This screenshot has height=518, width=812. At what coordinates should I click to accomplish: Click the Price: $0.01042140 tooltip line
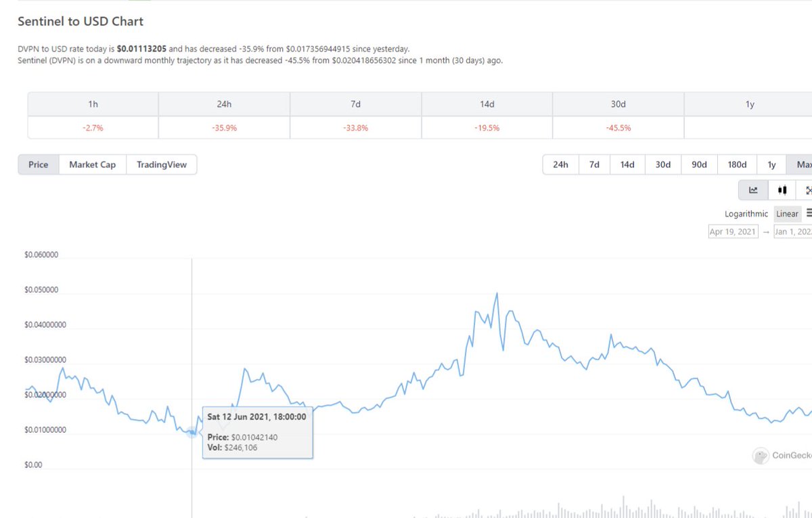point(242,437)
